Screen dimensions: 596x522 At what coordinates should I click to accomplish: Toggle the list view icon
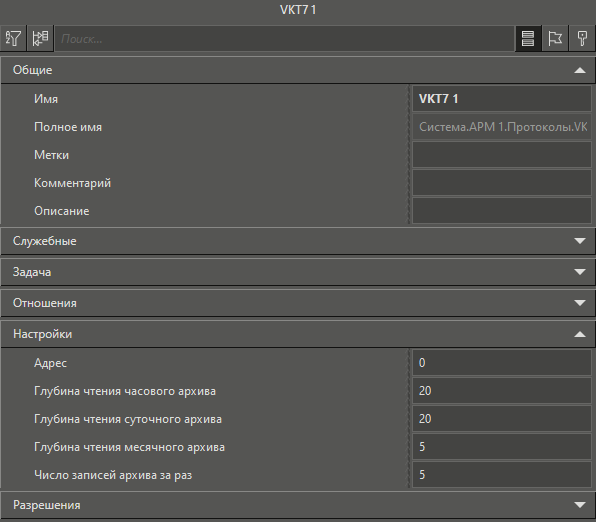(528, 38)
